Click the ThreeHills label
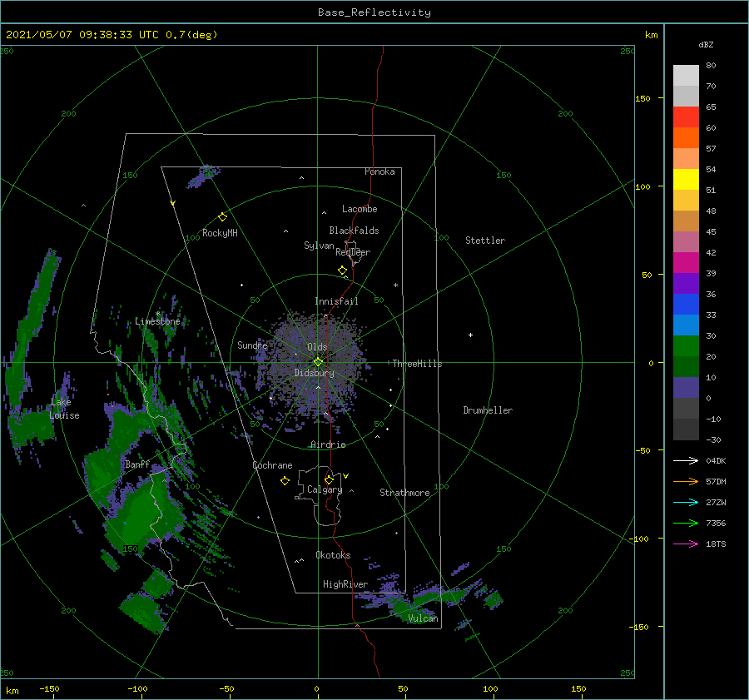 click(417, 364)
